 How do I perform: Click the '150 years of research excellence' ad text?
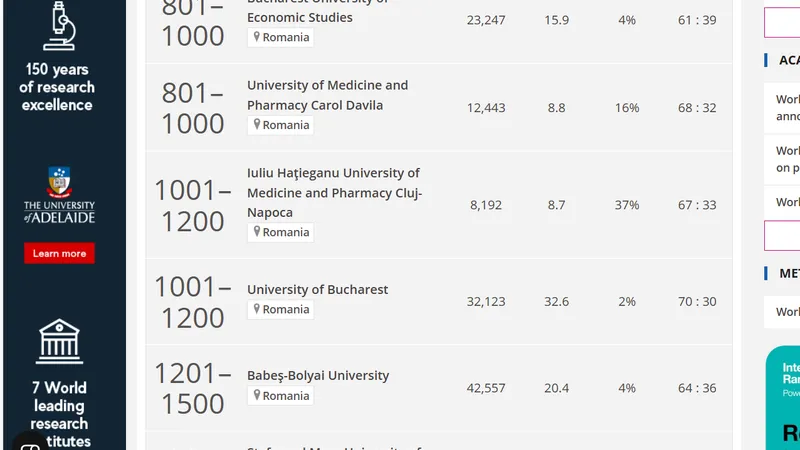click(x=57, y=87)
